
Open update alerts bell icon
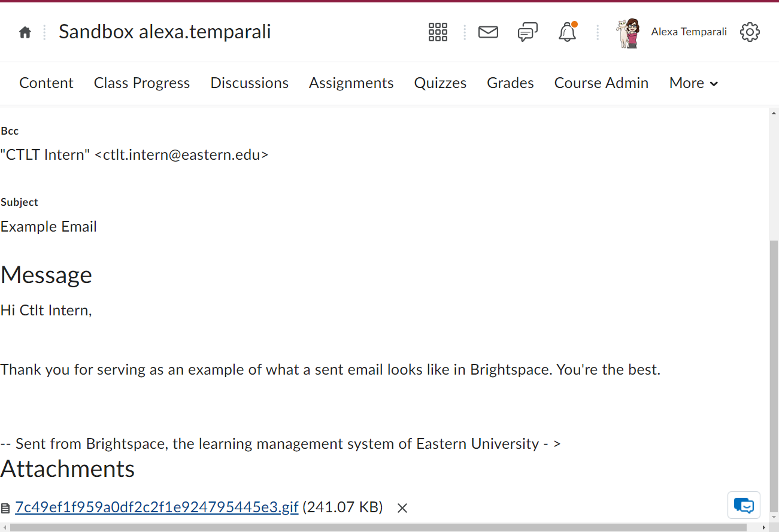[567, 32]
